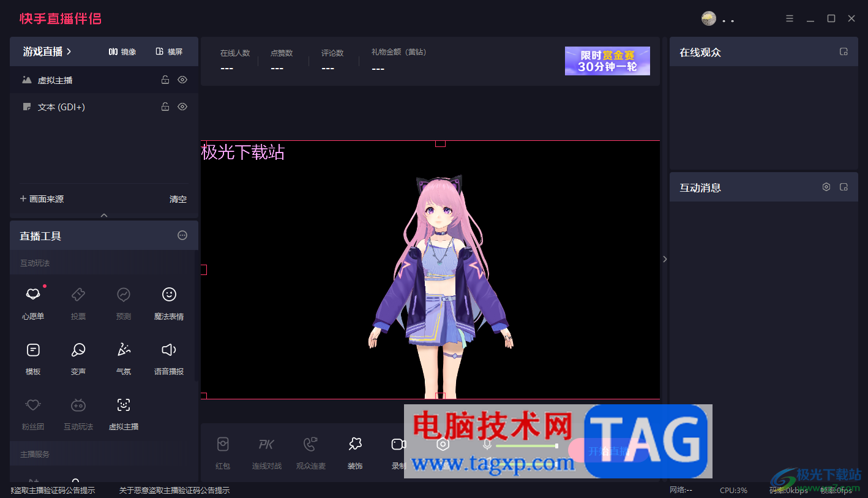
Task: Click the 主播服务 section label
Action: (35, 455)
